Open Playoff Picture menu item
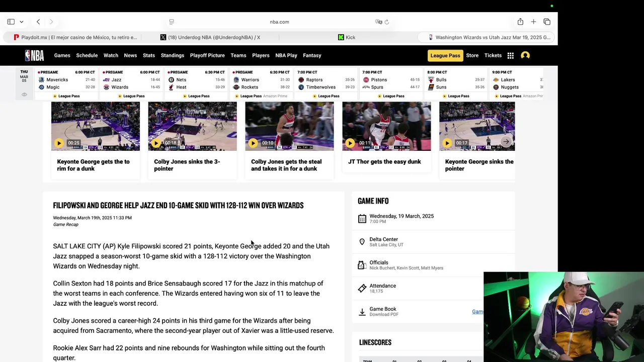This screenshot has width=644, height=362. tap(207, 55)
